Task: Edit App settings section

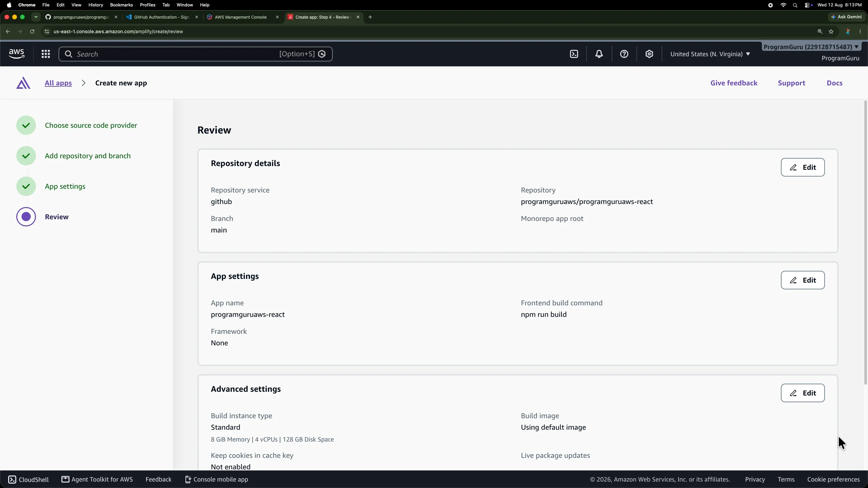Action: tap(803, 280)
